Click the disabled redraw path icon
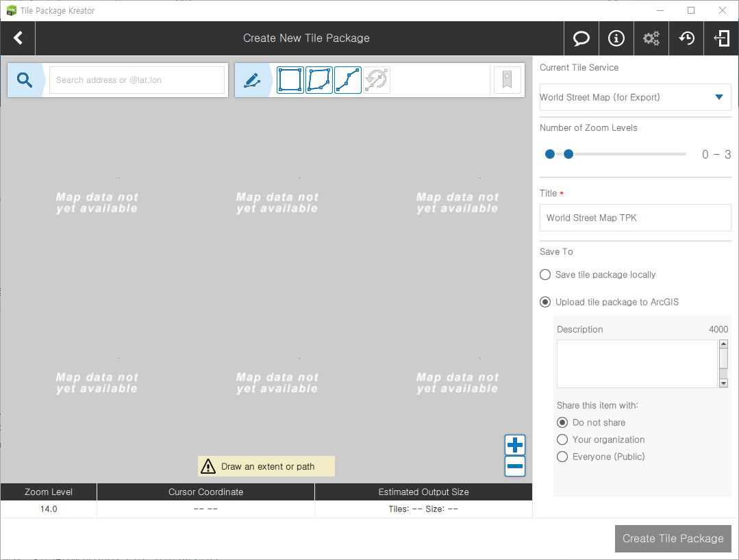The image size is (739, 560). [x=377, y=80]
